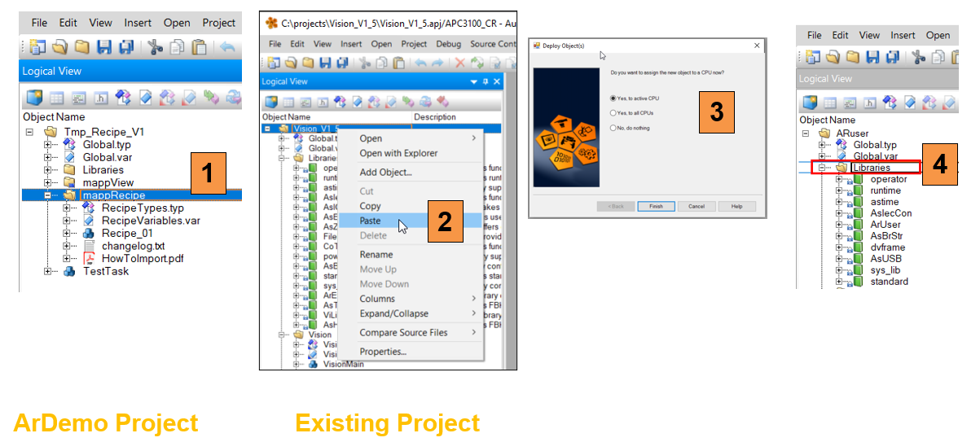
Task: Click Add Object... in the context menu
Action: coord(385,172)
